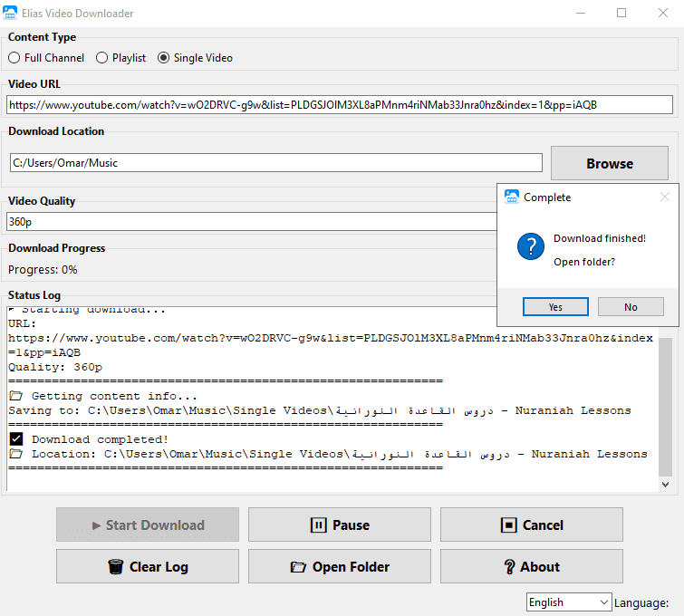The image size is (684, 616).
Task: Click the blue question mark icon in dialog
Action: pos(530,245)
